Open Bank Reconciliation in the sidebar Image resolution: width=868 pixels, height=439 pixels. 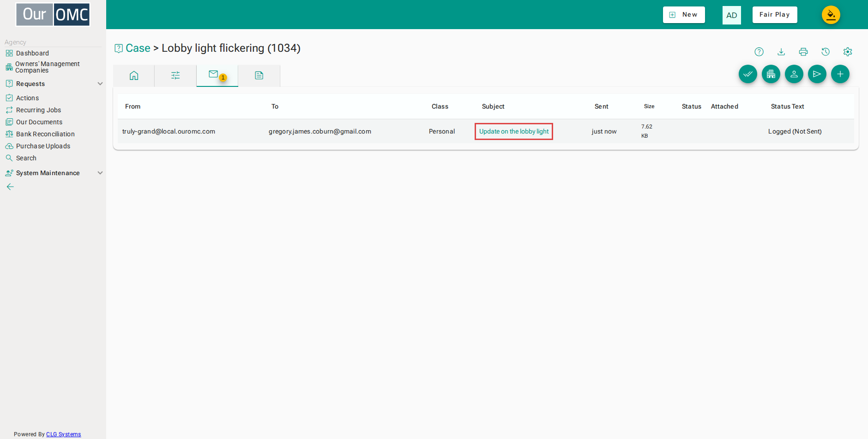(x=45, y=134)
